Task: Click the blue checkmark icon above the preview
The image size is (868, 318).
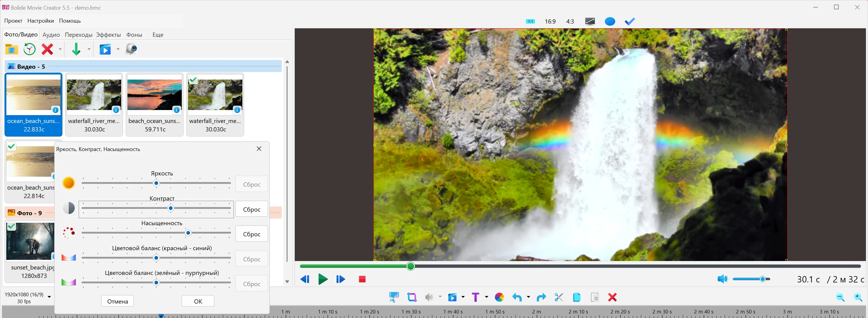Action: pyautogui.click(x=629, y=22)
